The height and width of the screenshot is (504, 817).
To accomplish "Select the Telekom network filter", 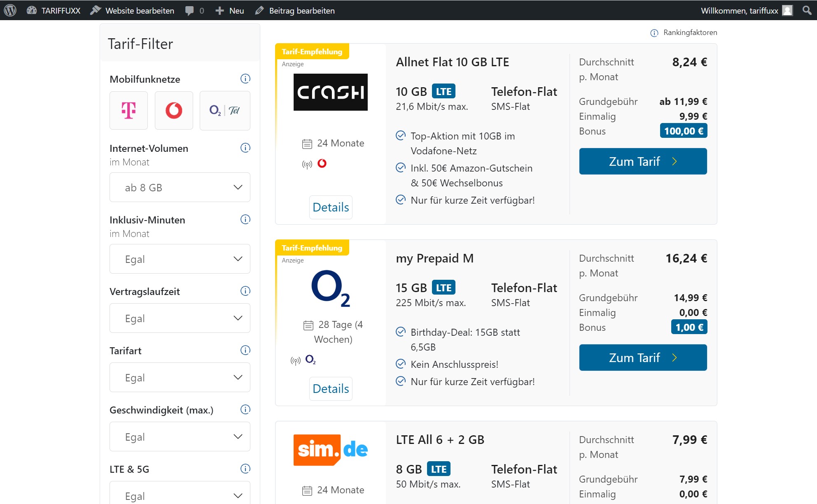I will 128,110.
